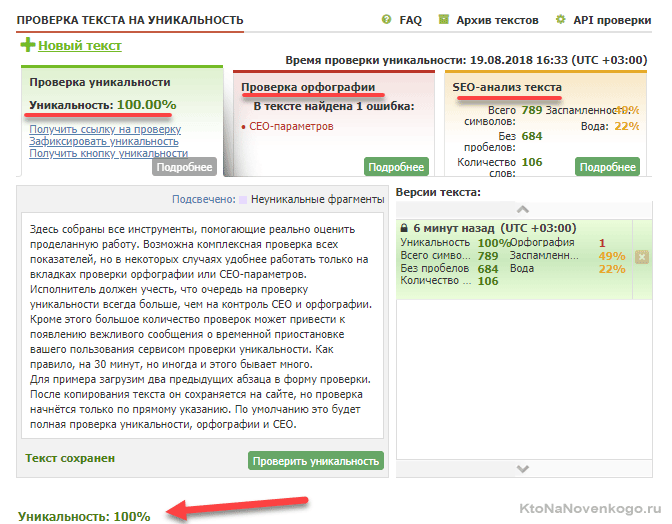The width and height of the screenshot is (672, 524).
Task: Click the Всего символов 789 value in SEO panel
Action: (532, 110)
